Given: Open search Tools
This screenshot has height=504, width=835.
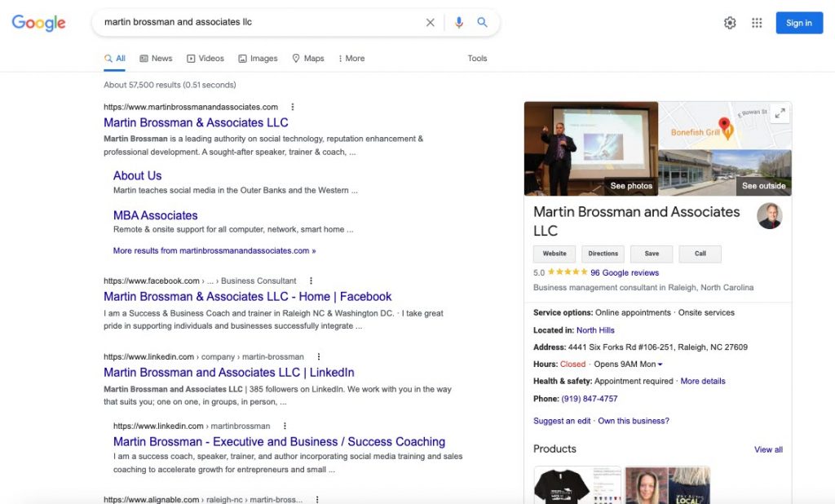Looking at the screenshot, I should pyautogui.click(x=477, y=59).
